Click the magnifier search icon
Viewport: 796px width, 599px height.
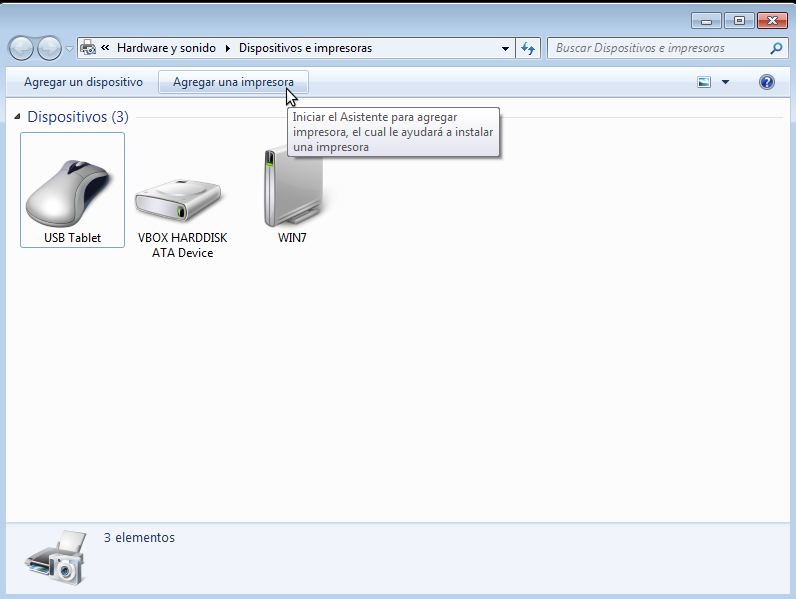776,48
